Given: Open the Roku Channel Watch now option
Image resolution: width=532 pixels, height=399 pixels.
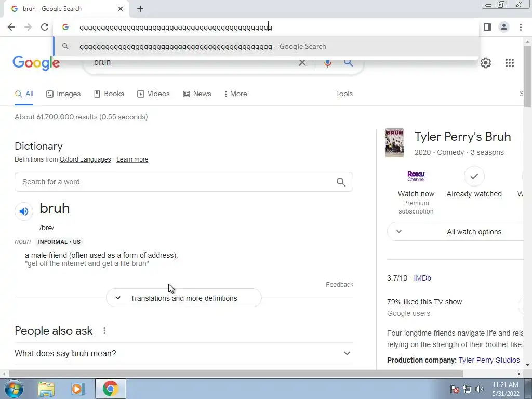Looking at the screenshot, I should [x=416, y=191].
